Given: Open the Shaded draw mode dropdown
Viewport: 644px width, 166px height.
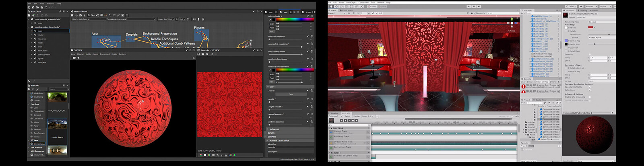Looking at the screenshot, I should point(336,13).
